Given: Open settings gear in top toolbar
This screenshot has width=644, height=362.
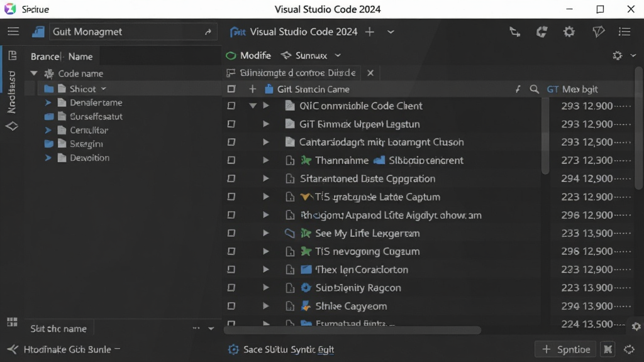Looking at the screenshot, I should (569, 31).
